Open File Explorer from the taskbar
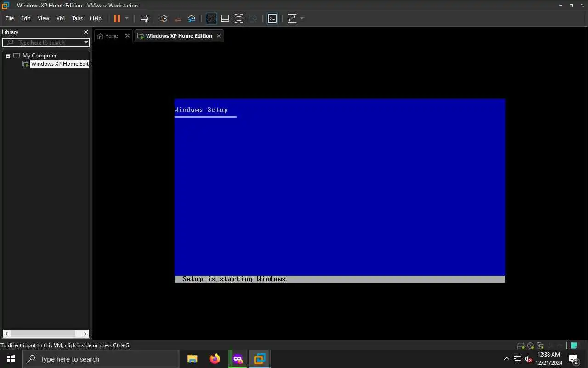The image size is (588, 368). coord(192,359)
